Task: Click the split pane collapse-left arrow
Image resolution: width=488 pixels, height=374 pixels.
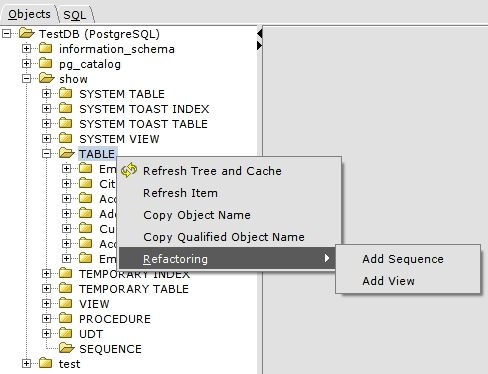Action: (x=260, y=34)
